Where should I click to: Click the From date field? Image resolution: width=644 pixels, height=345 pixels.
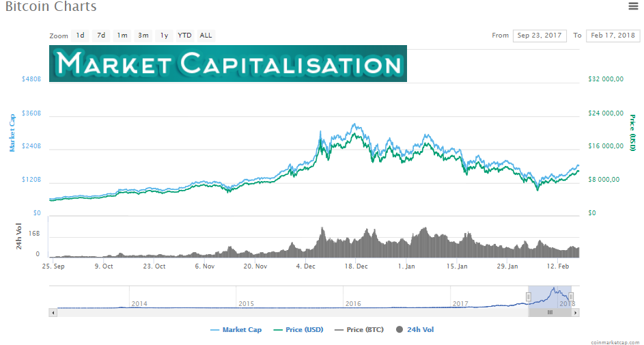[x=540, y=36]
